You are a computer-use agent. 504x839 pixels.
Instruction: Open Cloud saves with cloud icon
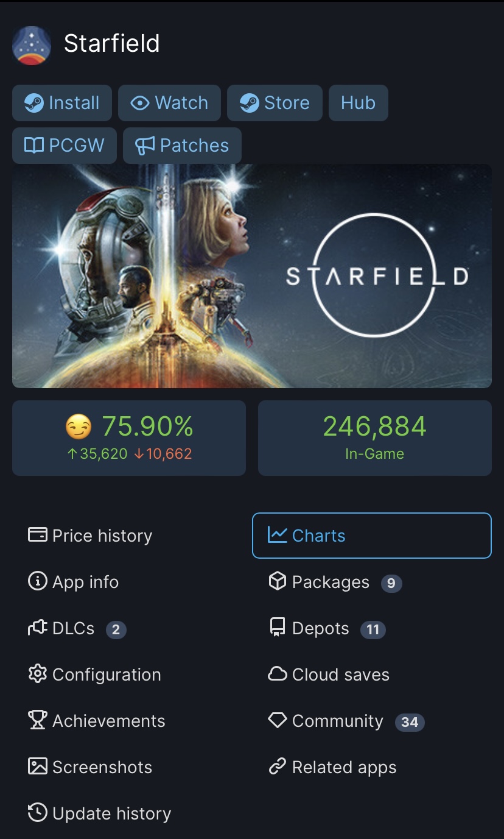(329, 674)
